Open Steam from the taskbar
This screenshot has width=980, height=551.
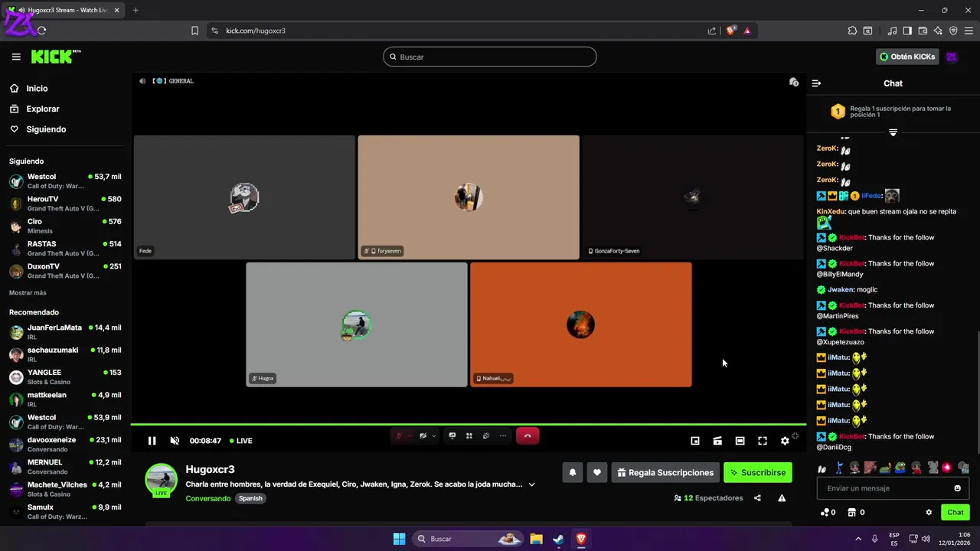click(559, 539)
